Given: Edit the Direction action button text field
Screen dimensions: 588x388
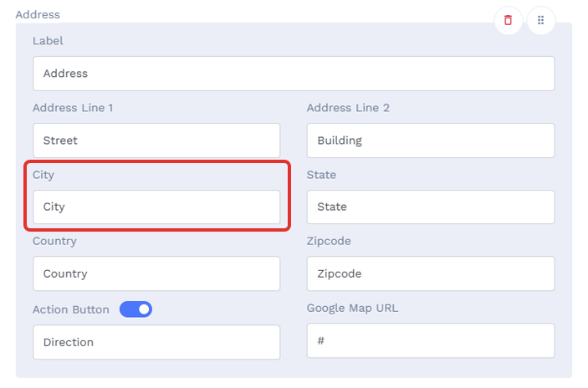Looking at the screenshot, I should pyautogui.click(x=156, y=342).
